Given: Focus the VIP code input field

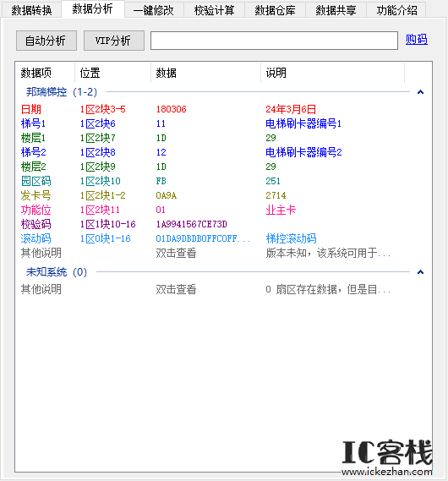Looking at the screenshot, I should coord(274,41).
